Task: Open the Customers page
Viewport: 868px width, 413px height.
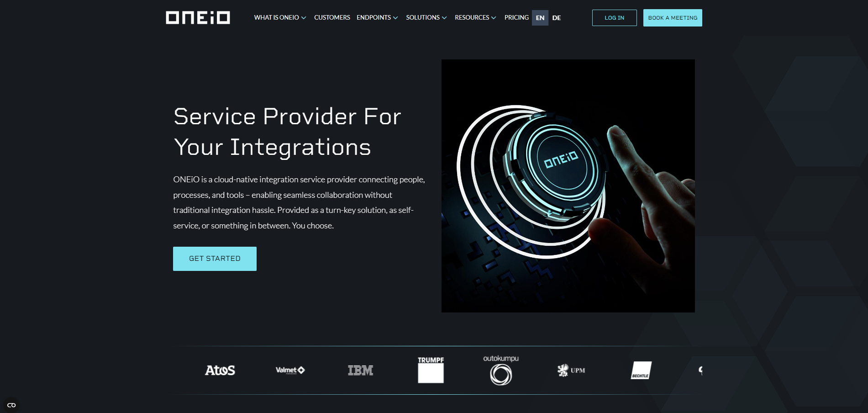Action: 332,17
